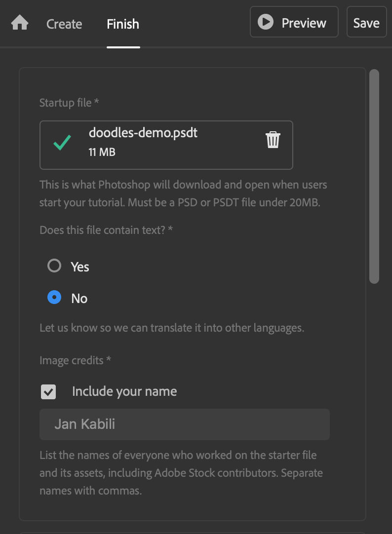This screenshot has width=392, height=534.
Task: Click the 11 MB file size text
Action: 102,152
